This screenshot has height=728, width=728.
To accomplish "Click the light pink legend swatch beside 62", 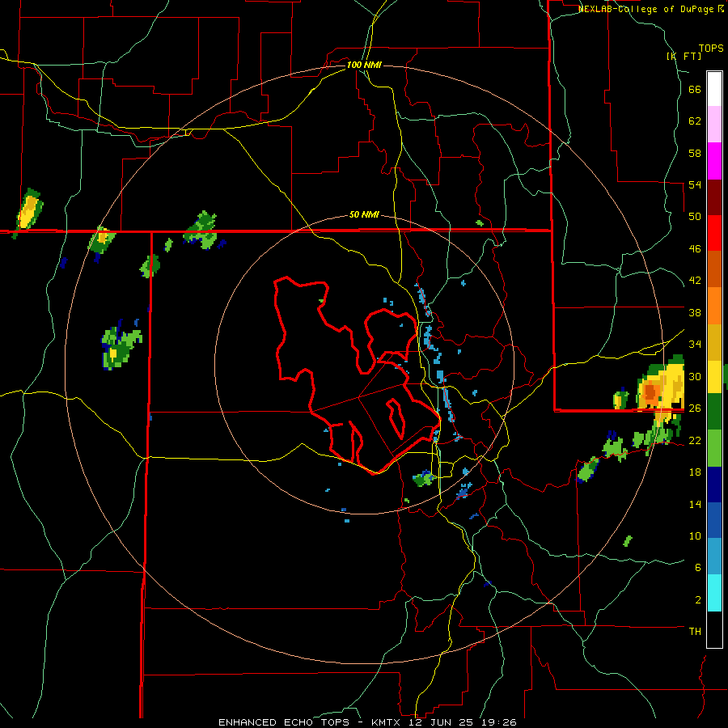I will pos(714,125).
